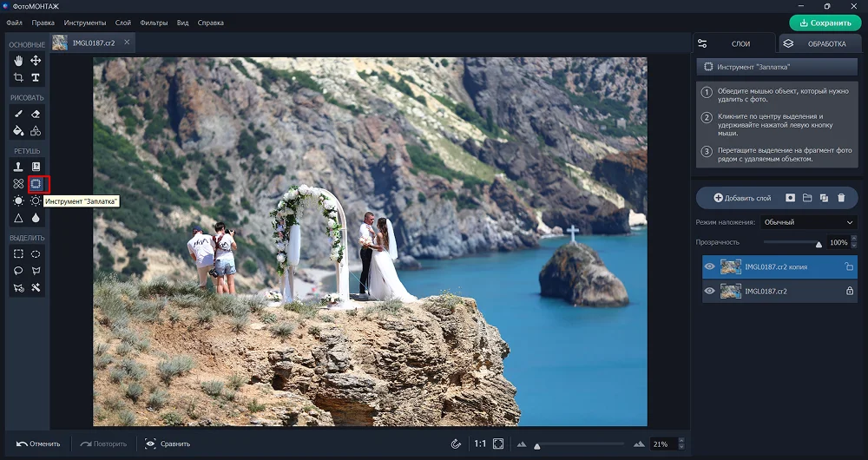
Task: Select the Hand pan tool
Action: (18, 61)
